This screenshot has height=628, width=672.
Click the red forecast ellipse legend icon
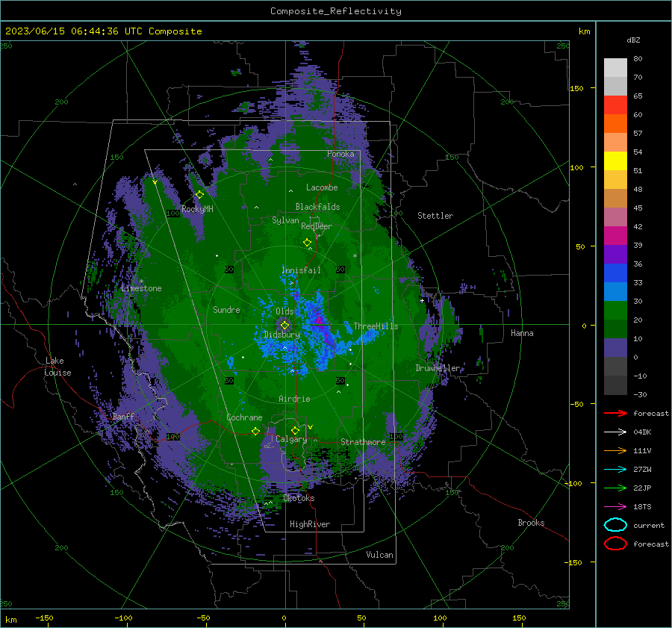pyautogui.click(x=615, y=544)
